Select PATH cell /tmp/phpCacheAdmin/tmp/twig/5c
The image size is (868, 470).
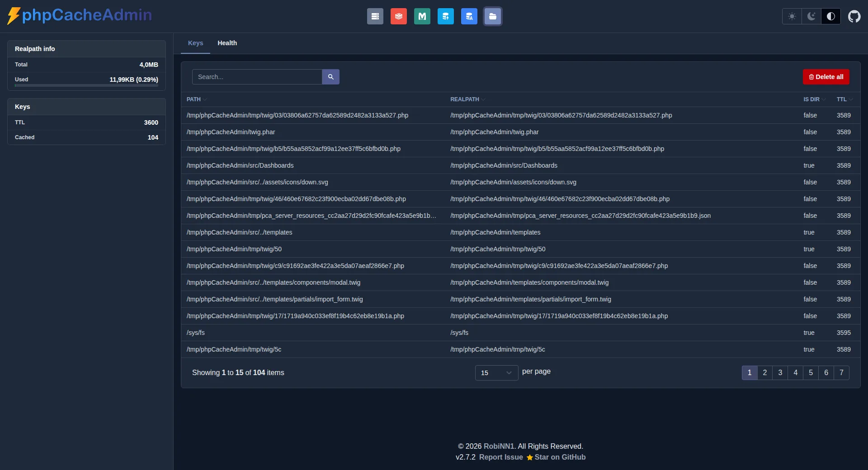click(234, 349)
